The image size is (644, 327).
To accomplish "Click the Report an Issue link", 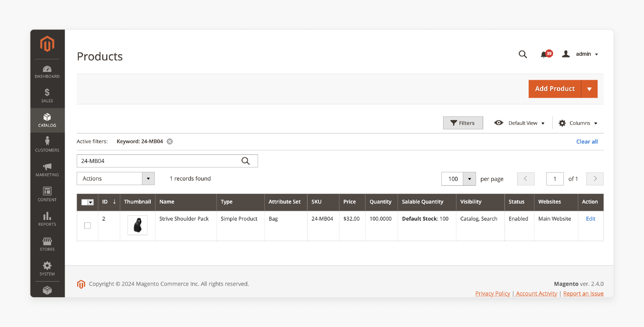I will 583,294.
